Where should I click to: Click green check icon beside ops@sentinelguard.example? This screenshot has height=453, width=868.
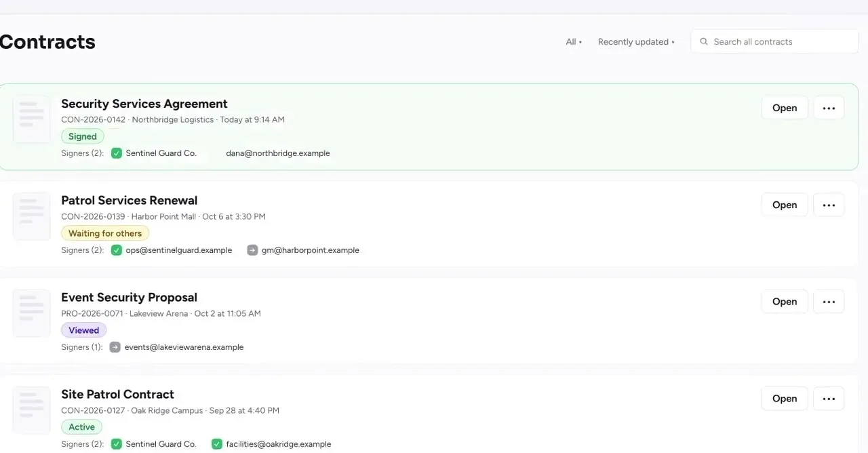(x=116, y=250)
